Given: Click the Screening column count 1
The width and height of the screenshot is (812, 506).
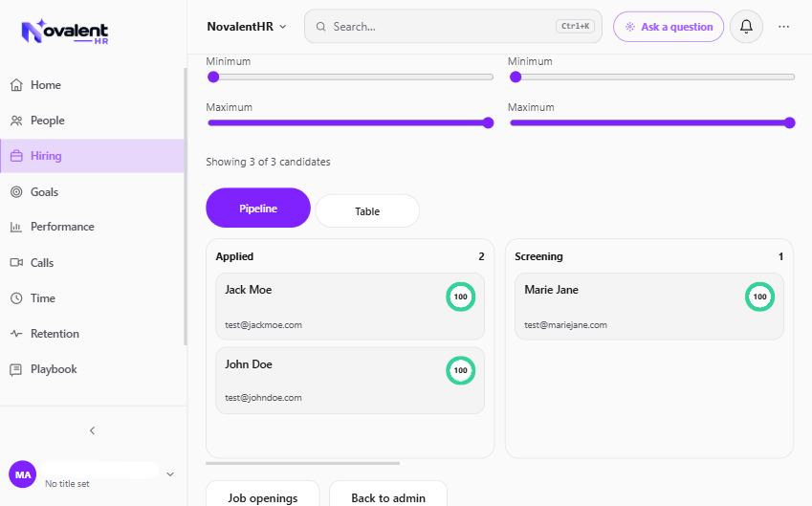Looking at the screenshot, I should click(x=781, y=256).
